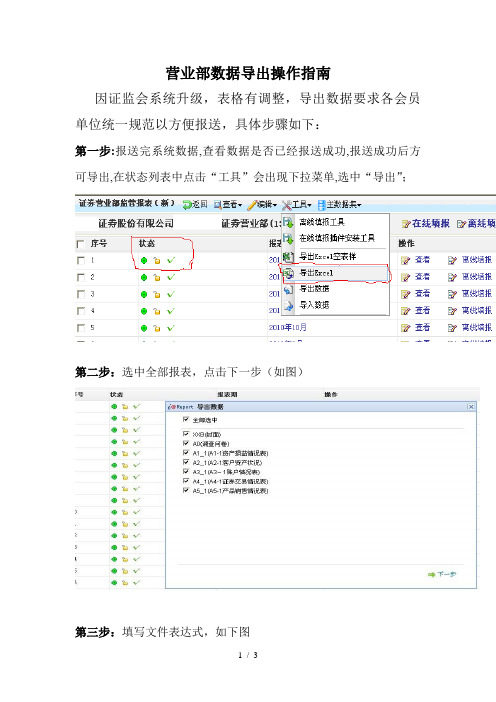496x702 pixels.
Task: Click the form icon beside row 1 离线填报
Action: point(452,260)
